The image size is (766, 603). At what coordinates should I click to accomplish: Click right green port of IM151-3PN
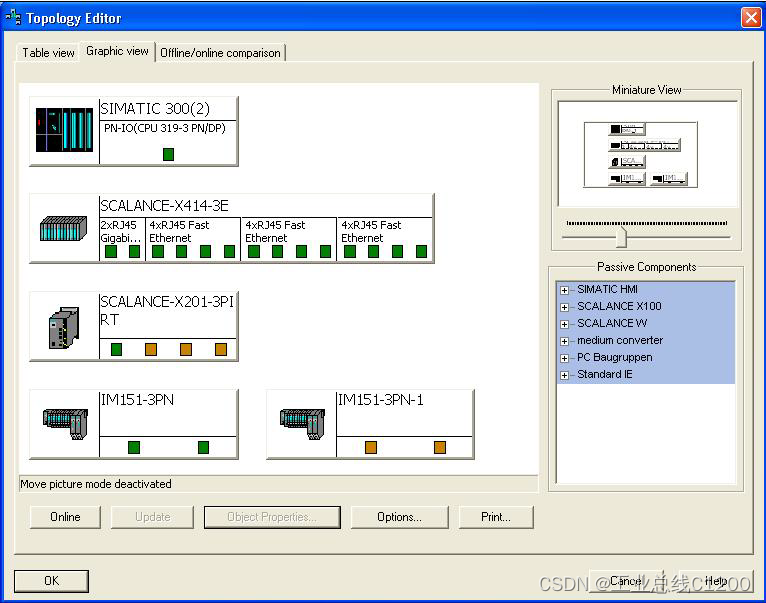(x=204, y=447)
